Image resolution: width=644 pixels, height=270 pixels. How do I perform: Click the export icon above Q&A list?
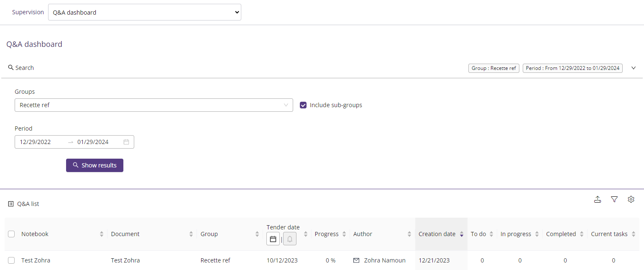point(598,200)
